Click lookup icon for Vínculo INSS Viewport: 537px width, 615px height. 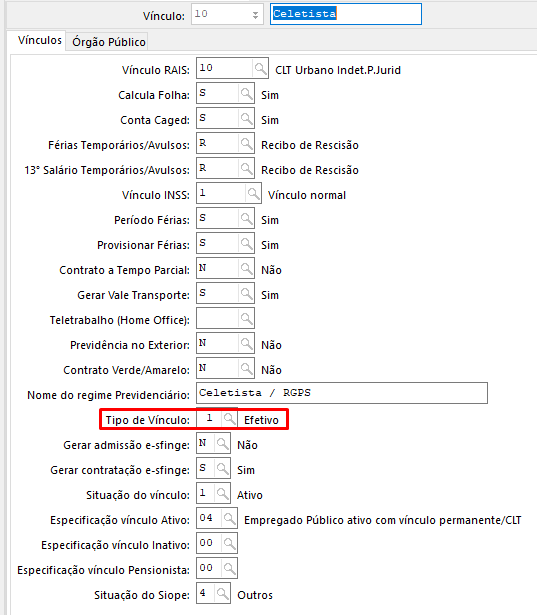click(253, 193)
